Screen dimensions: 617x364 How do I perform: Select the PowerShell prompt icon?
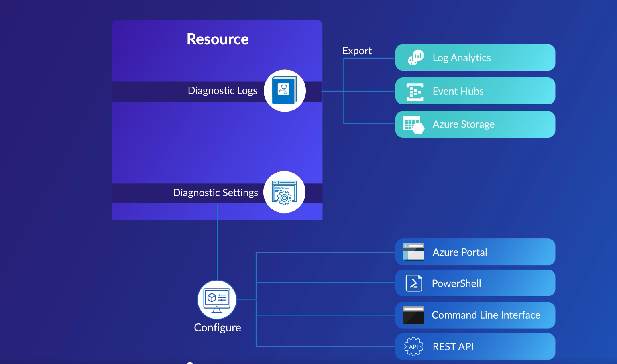(414, 283)
